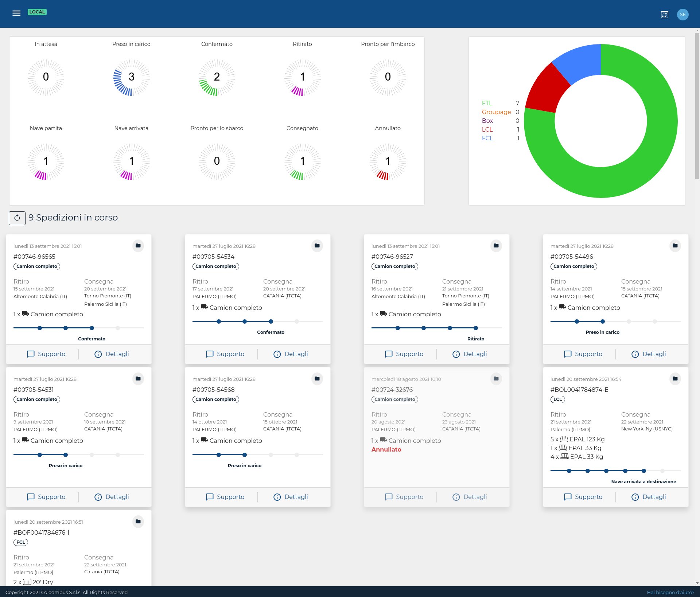Image resolution: width=700 pixels, height=597 pixels.
Task: Open the folder icon on shipment #00746-96565
Action: pos(138,246)
